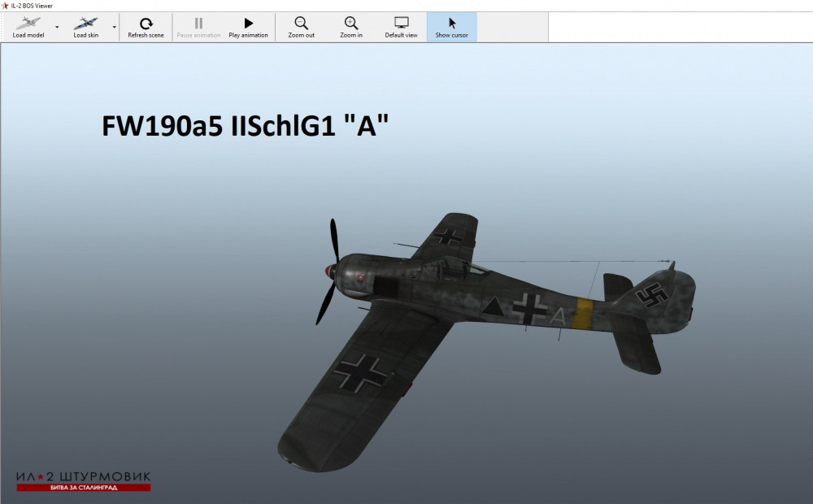Screen dimensions: 813x504
Task: Expand the Load model dropdown arrow
Action: [57, 27]
